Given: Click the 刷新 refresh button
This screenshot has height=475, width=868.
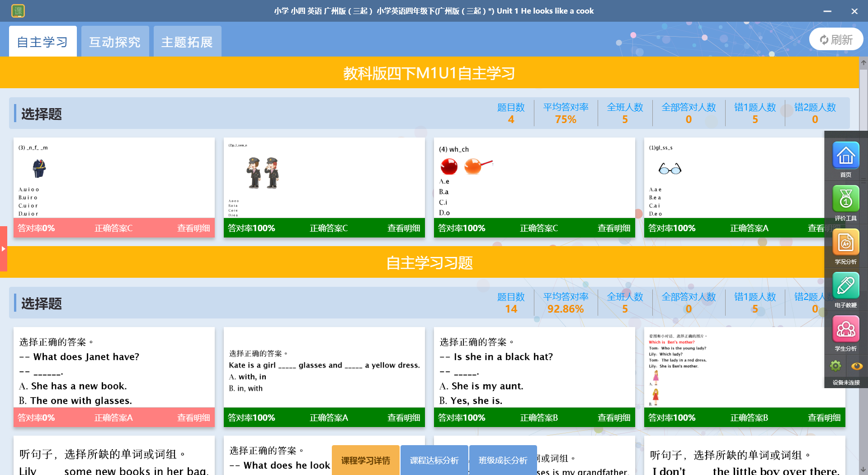Looking at the screenshot, I should [836, 40].
